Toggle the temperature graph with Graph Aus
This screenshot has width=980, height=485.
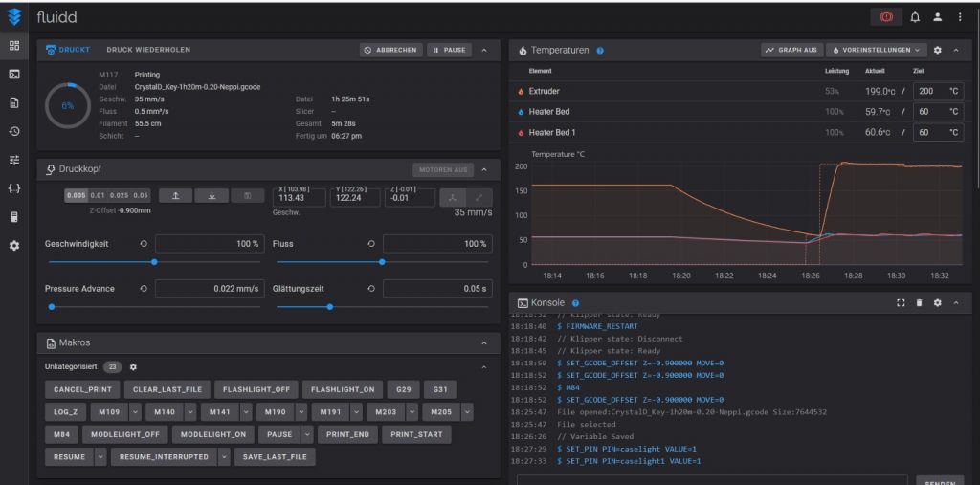pyautogui.click(x=791, y=50)
